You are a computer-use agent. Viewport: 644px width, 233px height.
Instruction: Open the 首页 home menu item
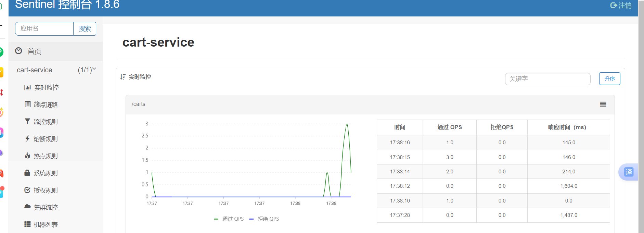(x=55, y=51)
